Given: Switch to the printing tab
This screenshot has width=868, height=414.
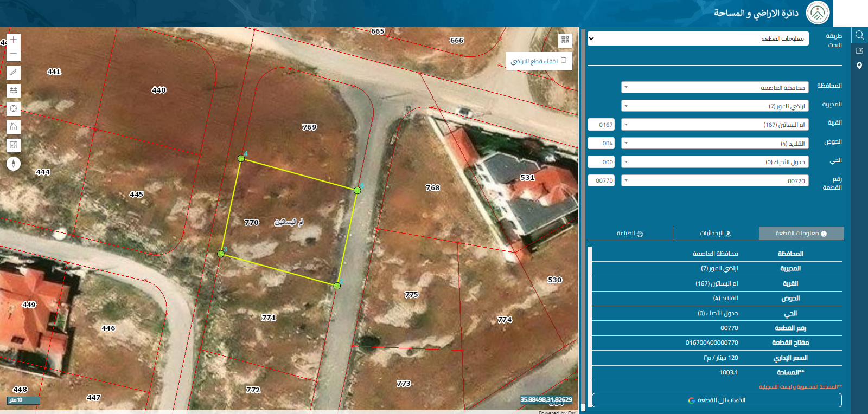Looking at the screenshot, I should coord(630,233).
